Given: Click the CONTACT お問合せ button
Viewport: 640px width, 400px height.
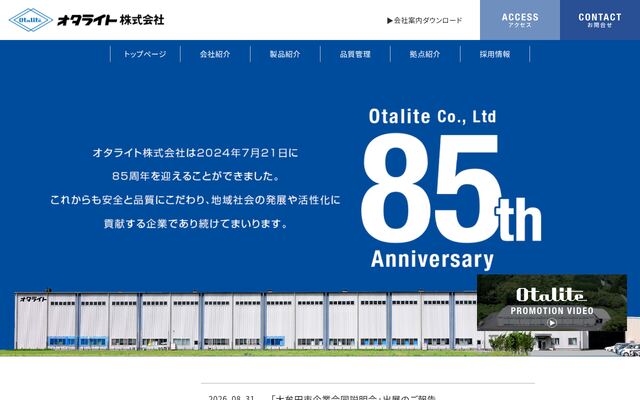Looking at the screenshot, I should coord(600,20).
